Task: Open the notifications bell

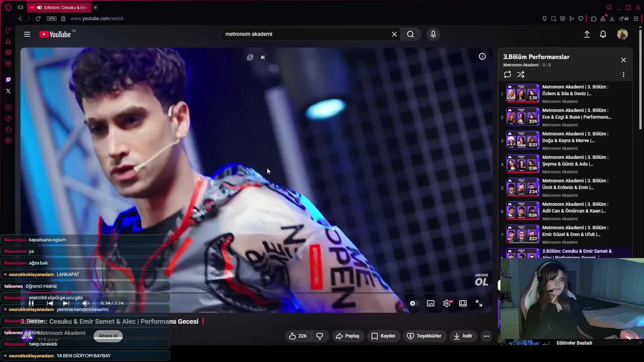Action: click(x=603, y=34)
